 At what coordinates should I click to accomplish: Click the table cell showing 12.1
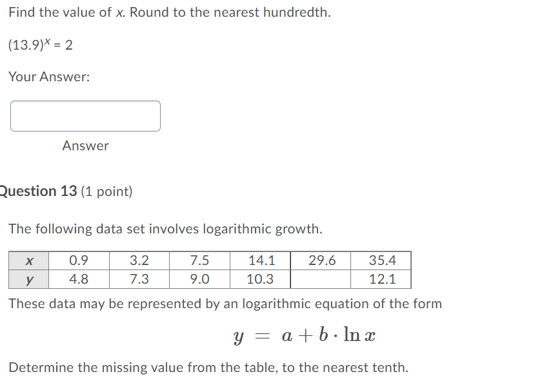coord(383,279)
